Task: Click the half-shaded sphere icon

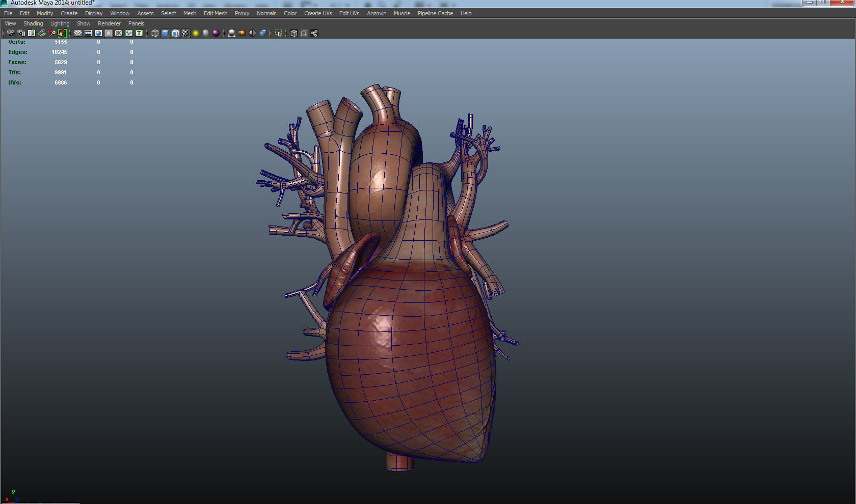Action: (253, 33)
